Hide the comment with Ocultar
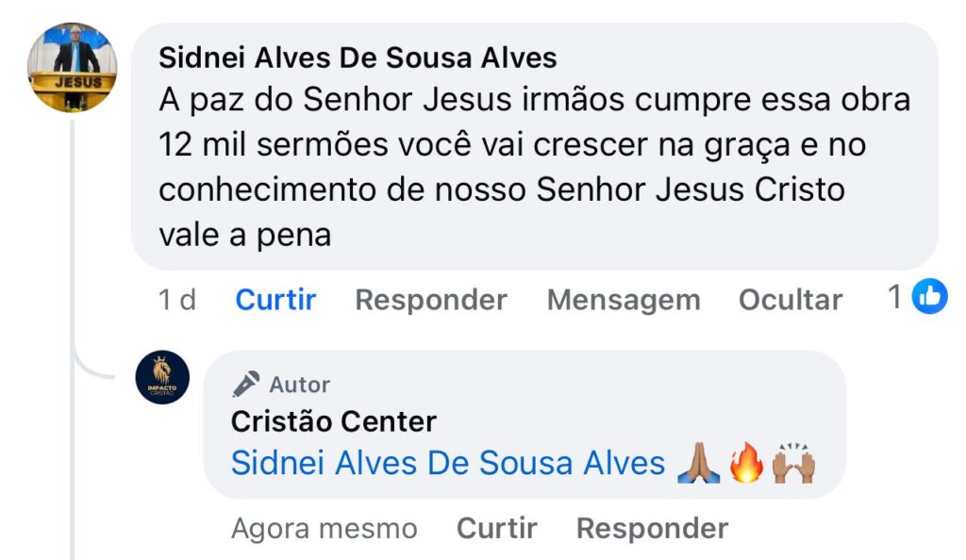 pyautogui.click(x=791, y=300)
